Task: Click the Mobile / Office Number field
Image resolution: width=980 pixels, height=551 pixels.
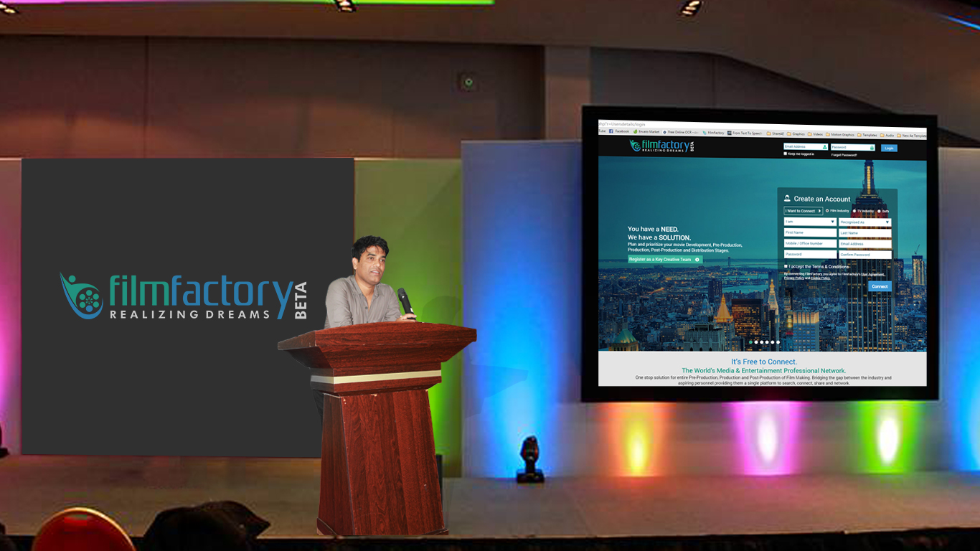Action: [810, 243]
